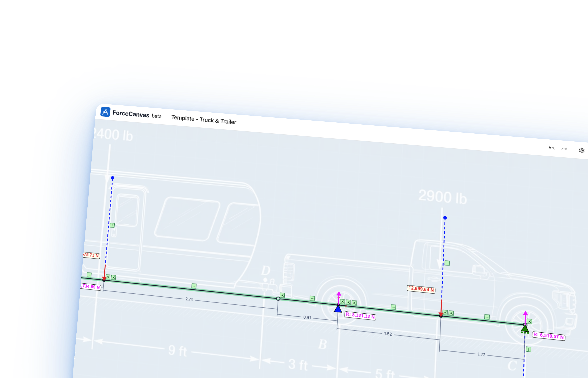Viewport: 588px width, 378px height.
Task: Click the ForceCanvas brand name
Action: coord(131,114)
